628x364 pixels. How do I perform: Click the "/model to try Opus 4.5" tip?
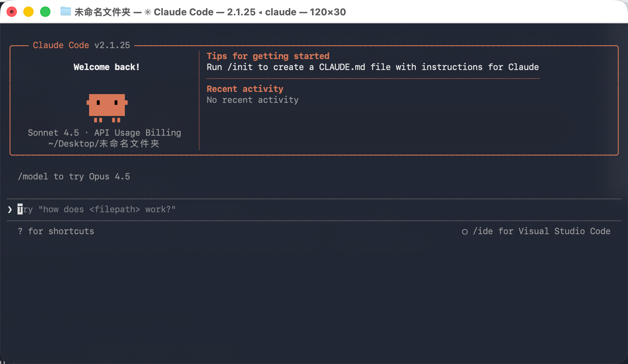coord(74,177)
